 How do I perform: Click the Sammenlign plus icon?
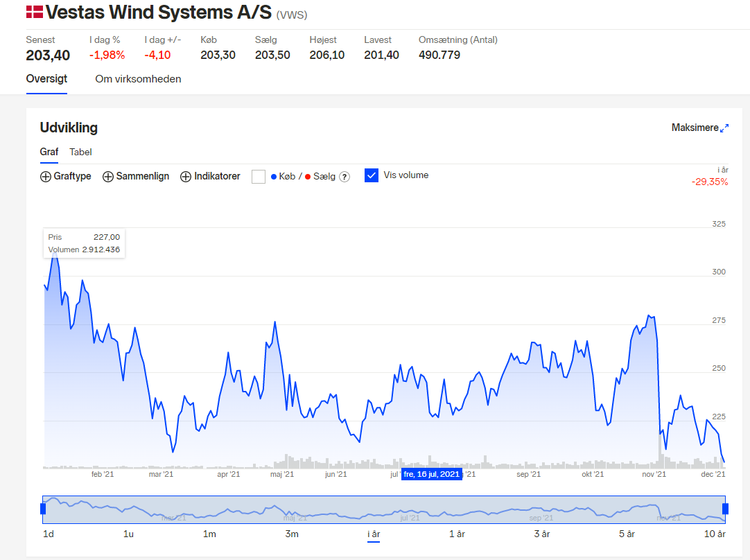tap(108, 177)
